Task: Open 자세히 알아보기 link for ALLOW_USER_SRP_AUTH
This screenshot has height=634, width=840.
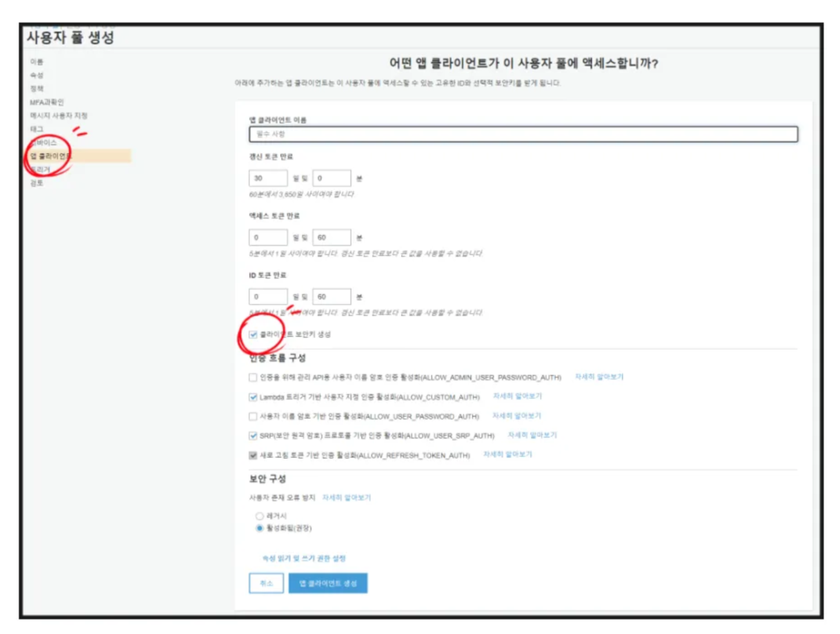Action: [x=532, y=435]
